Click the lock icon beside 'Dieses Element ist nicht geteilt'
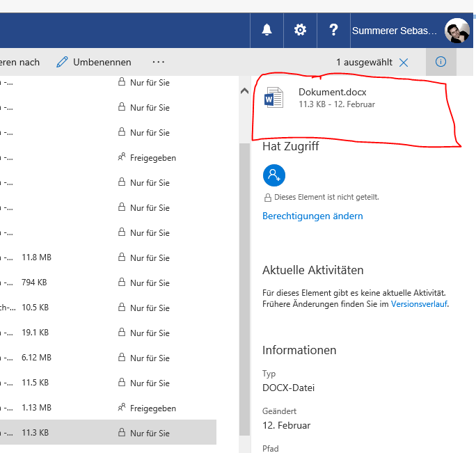Screen dimensions: 476x453 [267, 198]
